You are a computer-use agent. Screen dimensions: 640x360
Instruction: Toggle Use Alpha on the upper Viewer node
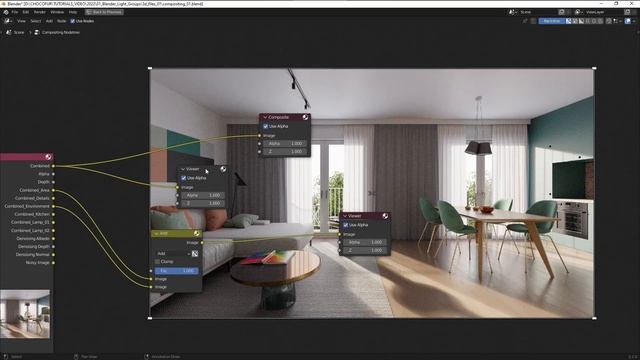coord(184,178)
